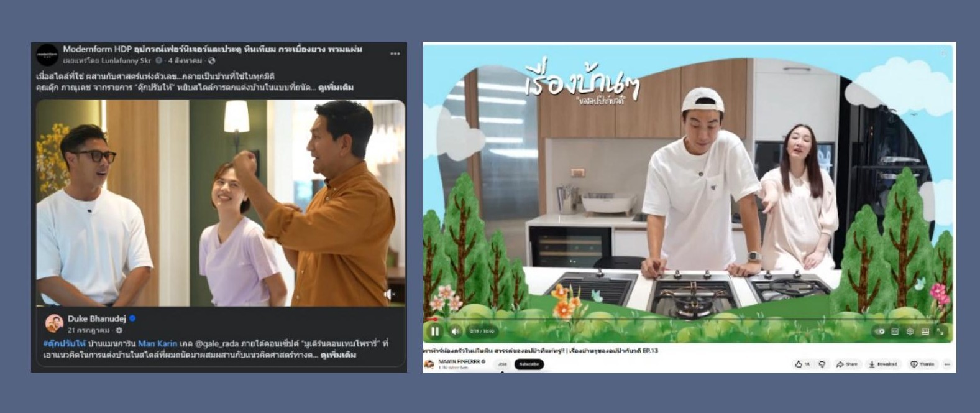
Task: Open the three-dot menu of the Modernform post
Action: coord(395,54)
